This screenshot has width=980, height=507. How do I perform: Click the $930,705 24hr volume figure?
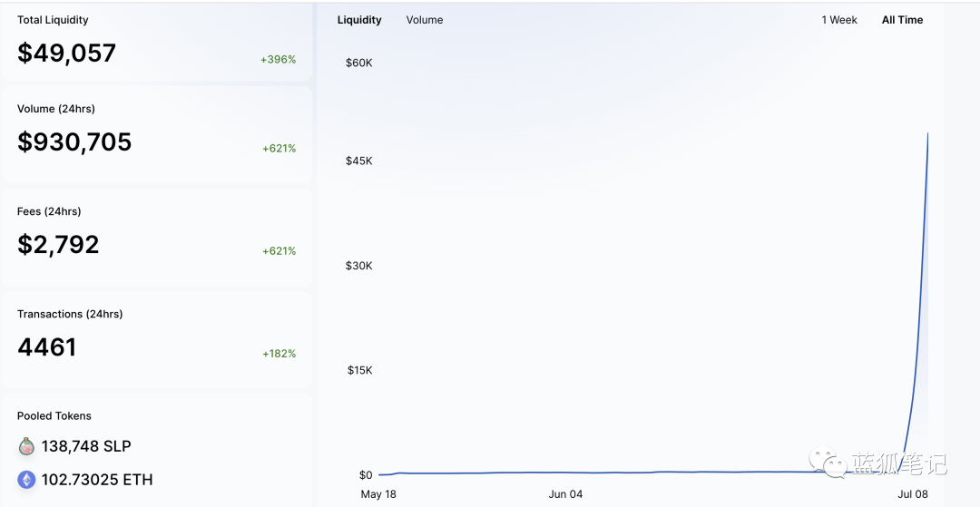tap(74, 141)
